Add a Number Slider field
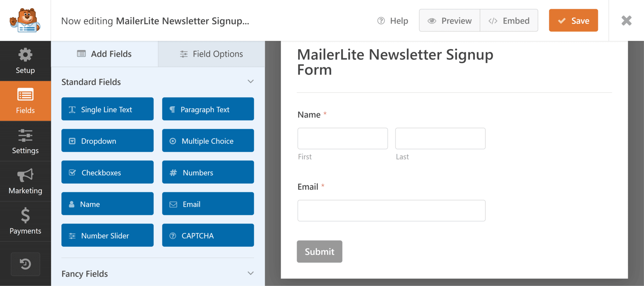644x286 pixels. (x=107, y=235)
